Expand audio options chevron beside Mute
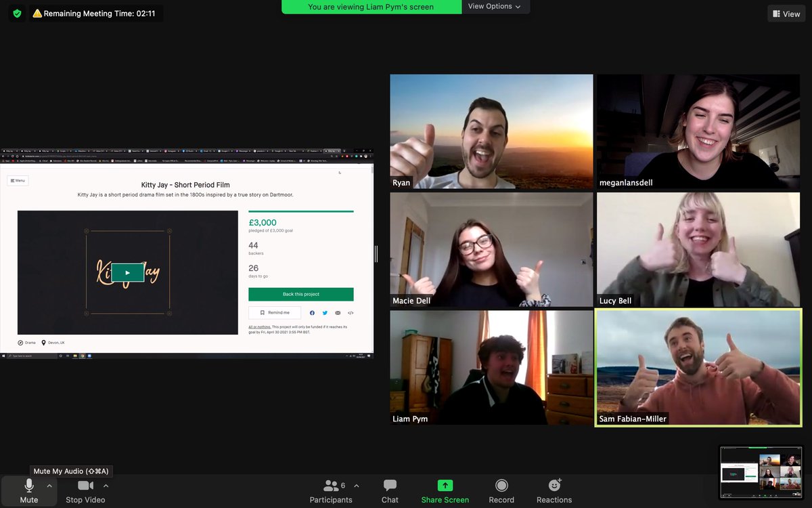Image resolution: width=812 pixels, height=508 pixels. pos(49,486)
